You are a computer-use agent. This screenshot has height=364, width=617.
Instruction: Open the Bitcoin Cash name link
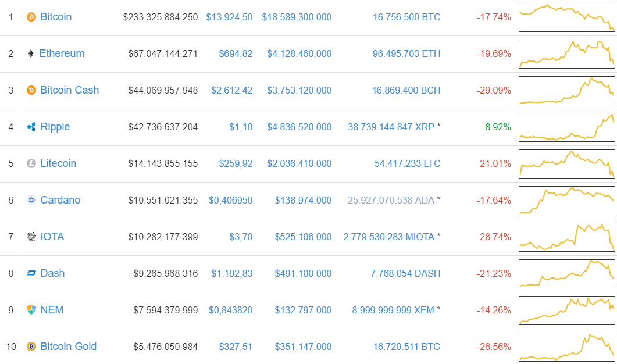click(70, 90)
